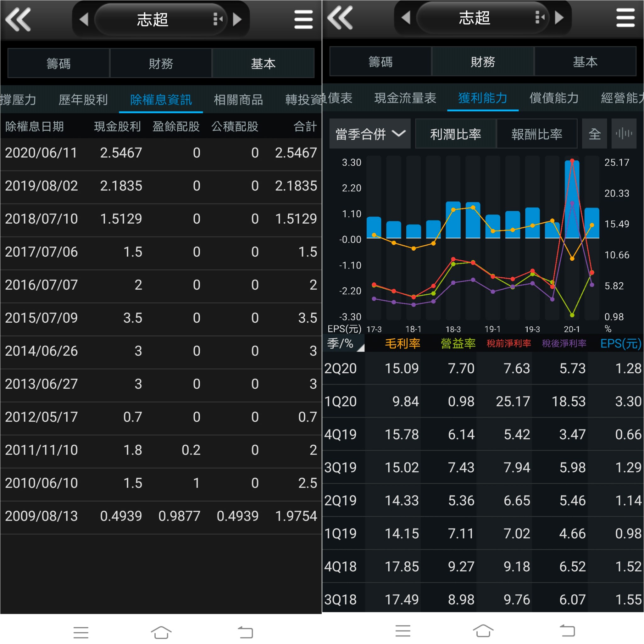Viewport: 644px width, 644px height.
Task: Switch to the 償債能力 sub-tab
Action: click(554, 98)
